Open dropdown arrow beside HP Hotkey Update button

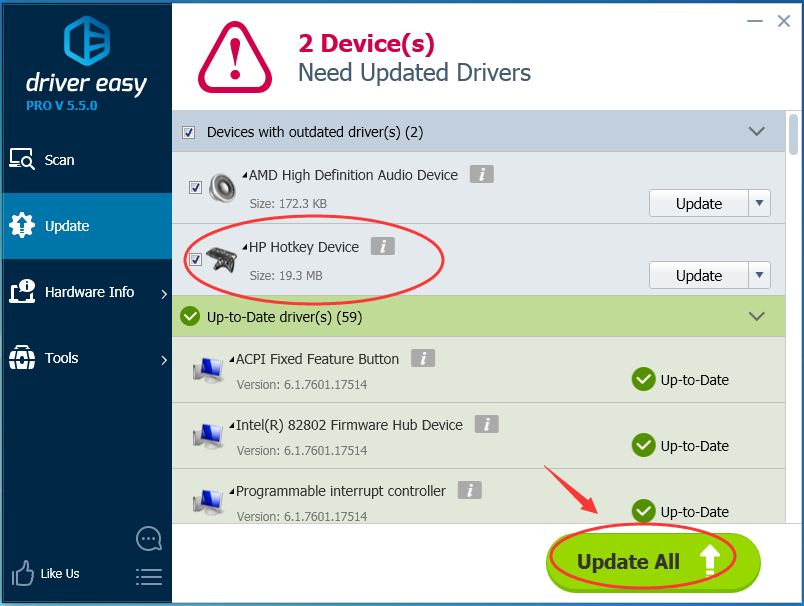760,275
